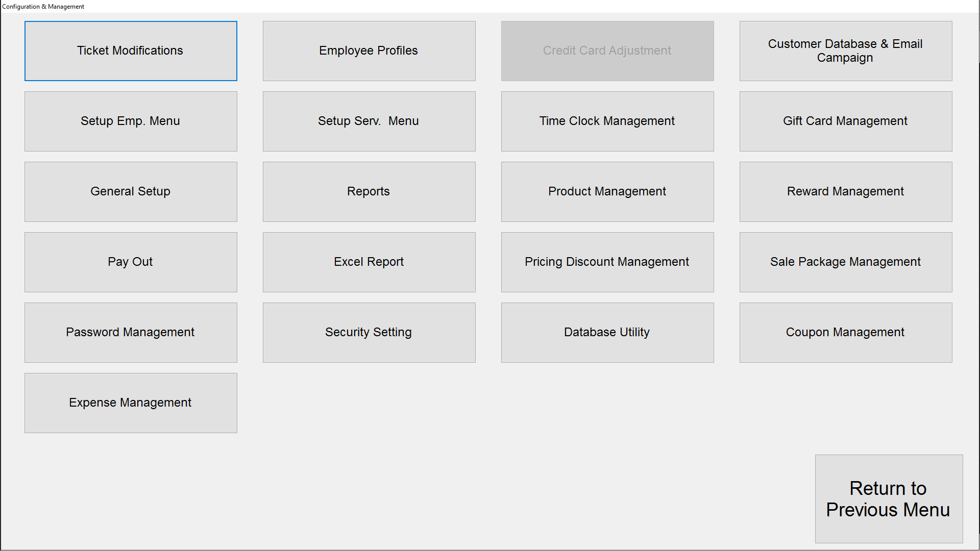980x551 pixels.
Task: Select Setup Emp. Menu
Action: tap(131, 121)
